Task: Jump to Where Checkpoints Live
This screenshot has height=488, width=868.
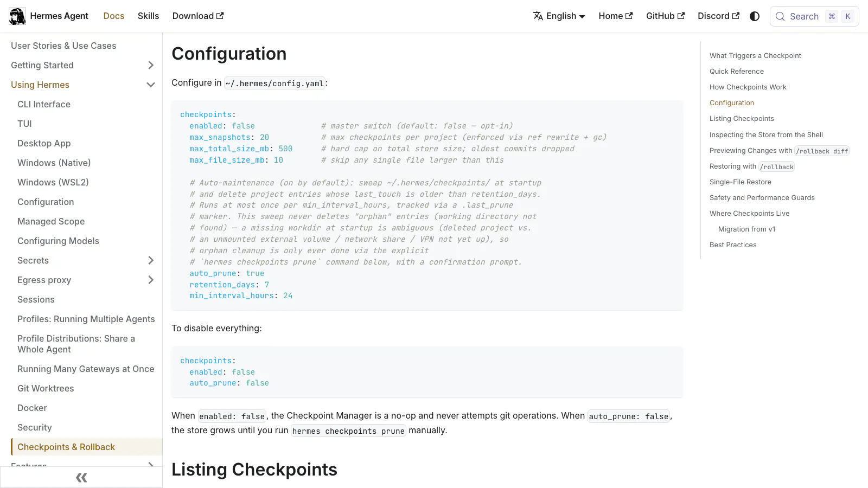Action: coord(750,213)
